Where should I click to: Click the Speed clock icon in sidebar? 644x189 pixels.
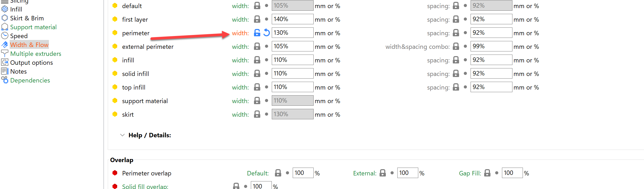pos(4,36)
